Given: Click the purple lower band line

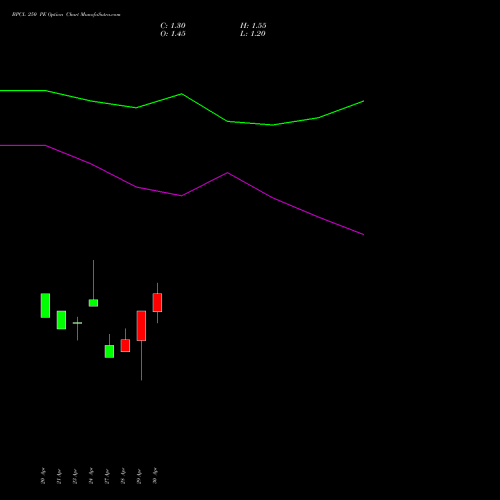Looking at the screenshot, I should click(x=182, y=195).
